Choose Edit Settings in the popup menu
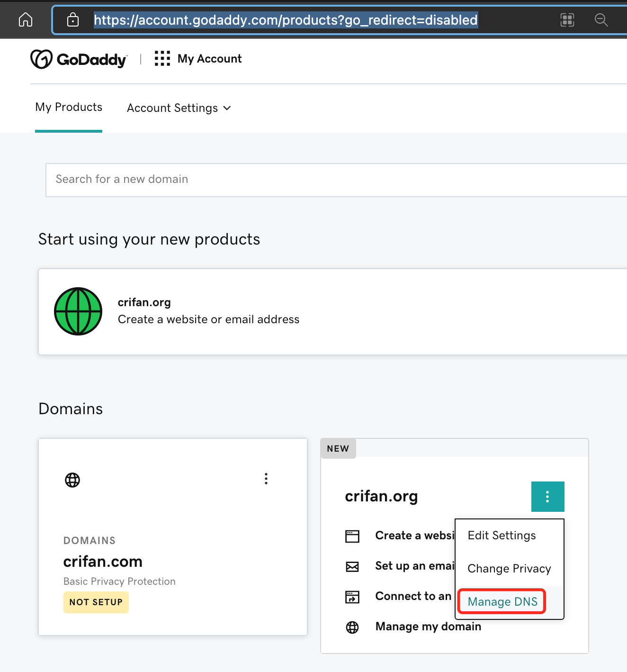The image size is (627, 672). 502,536
